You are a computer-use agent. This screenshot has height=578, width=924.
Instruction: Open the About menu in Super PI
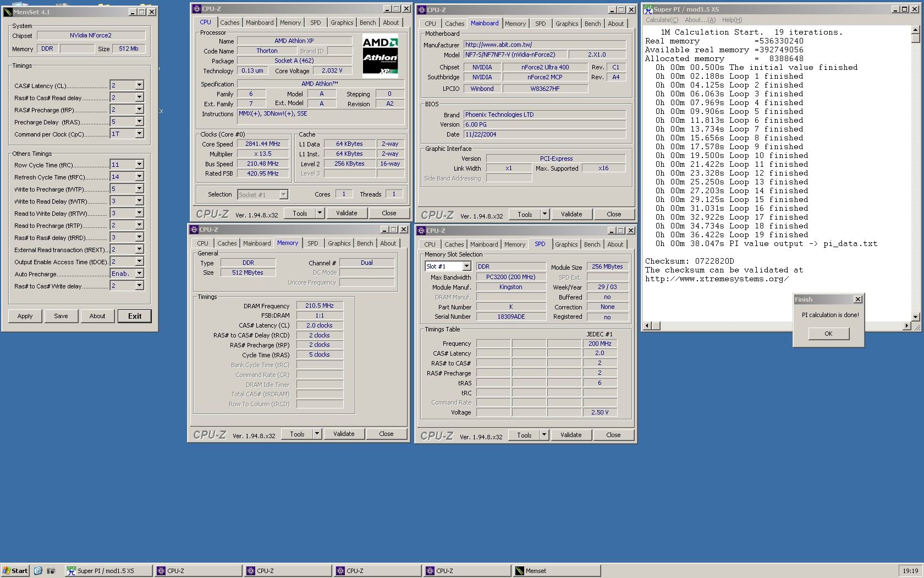click(700, 20)
